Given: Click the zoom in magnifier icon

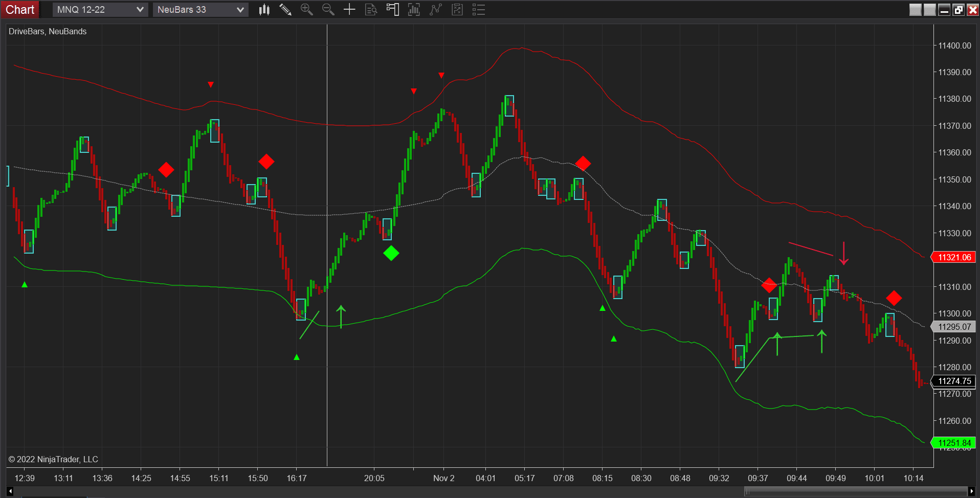Looking at the screenshot, I should point(307,9).
